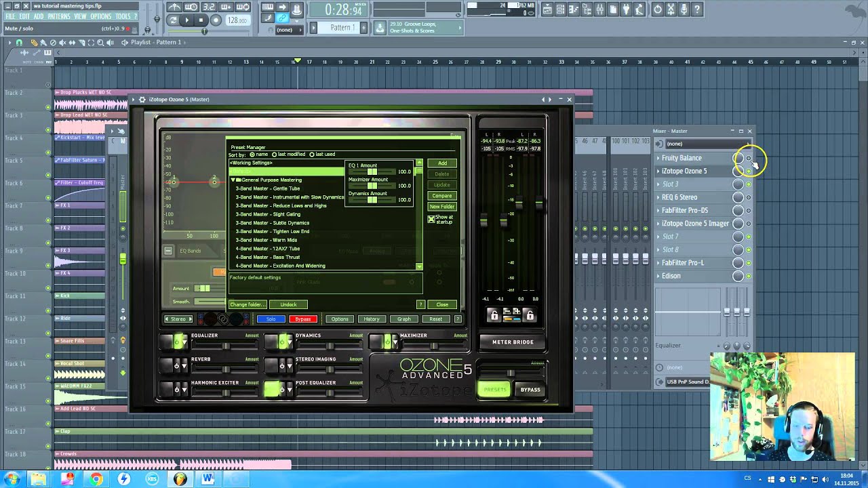
Task: Open the Playlist view from the toolbar
Action: [x=547, y=9]
